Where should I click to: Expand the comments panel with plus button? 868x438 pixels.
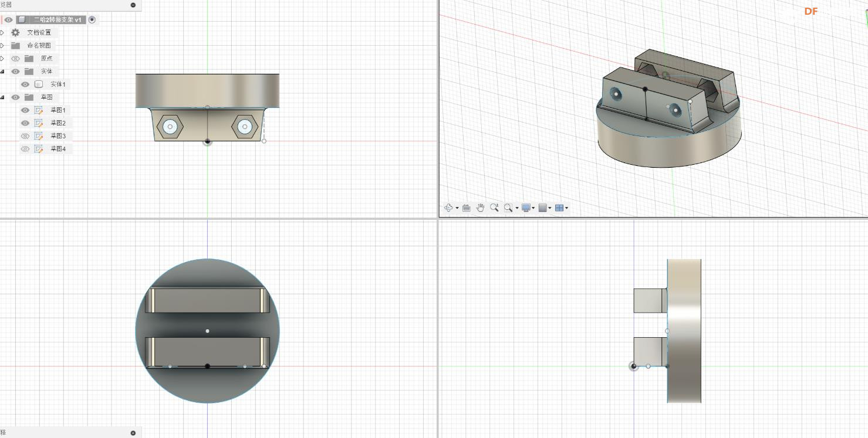[x=133, y=433]
